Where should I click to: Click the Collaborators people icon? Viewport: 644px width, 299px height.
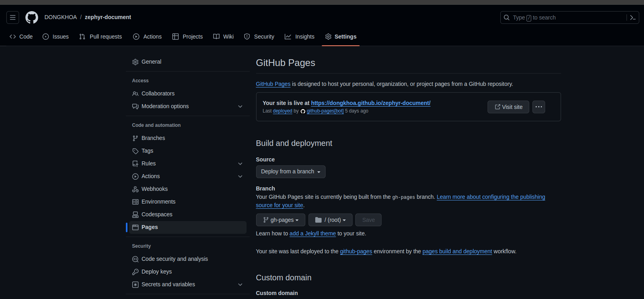[x=135, y=94]
